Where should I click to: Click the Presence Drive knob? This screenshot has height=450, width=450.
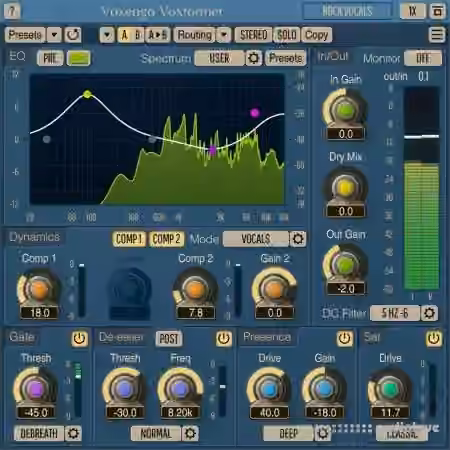pyautogui.click(x=269, y=389)
